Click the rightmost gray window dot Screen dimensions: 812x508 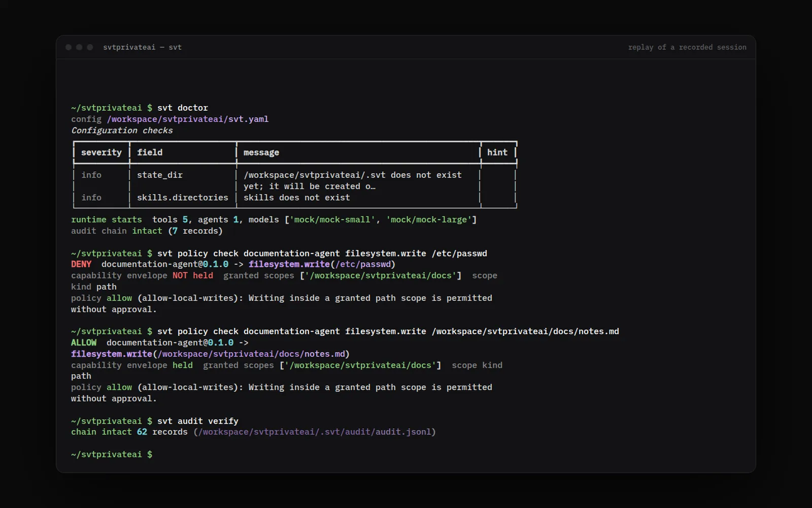(90, 47)
